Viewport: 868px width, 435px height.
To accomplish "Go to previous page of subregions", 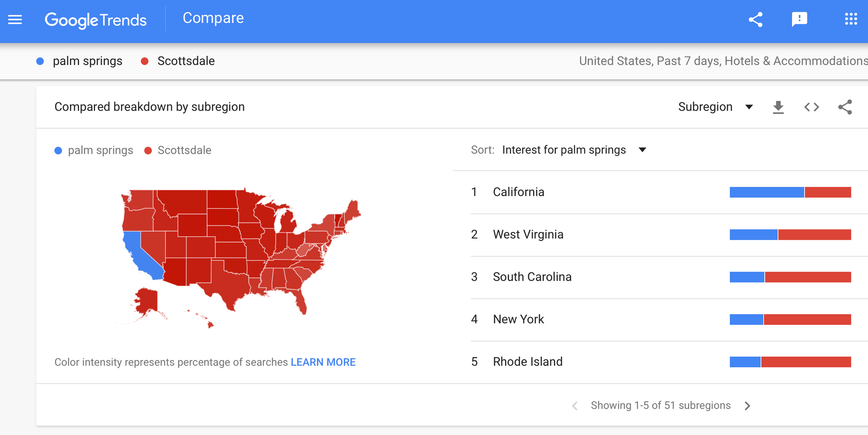I will click(575, 406).
